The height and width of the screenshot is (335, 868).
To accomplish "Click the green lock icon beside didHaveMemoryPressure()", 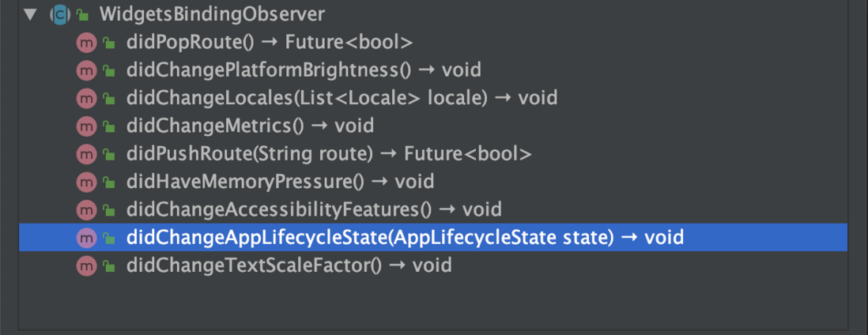I will coord(110,183).
